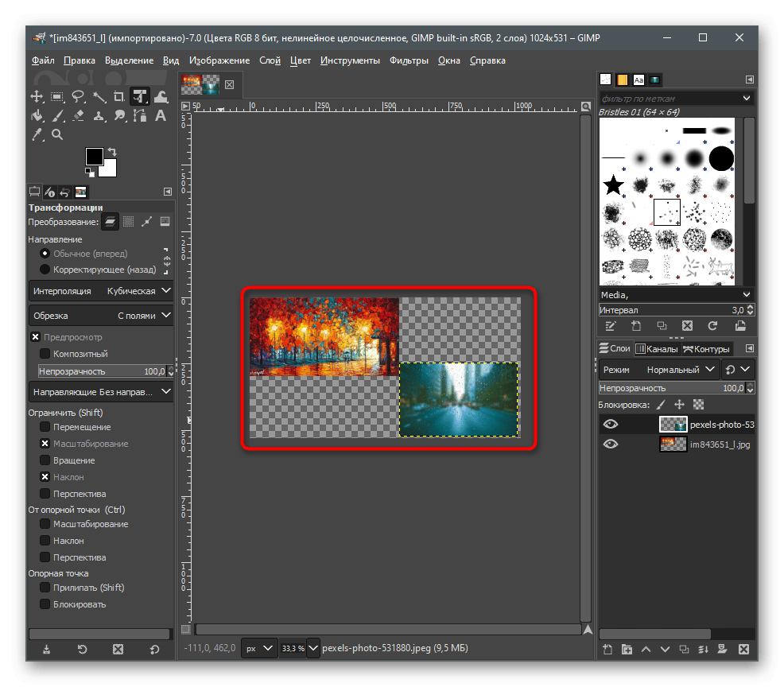The width and height of the screenshot is (784, 687).
Task: Select the Eraser tool
Action: [x=79, y=116]
